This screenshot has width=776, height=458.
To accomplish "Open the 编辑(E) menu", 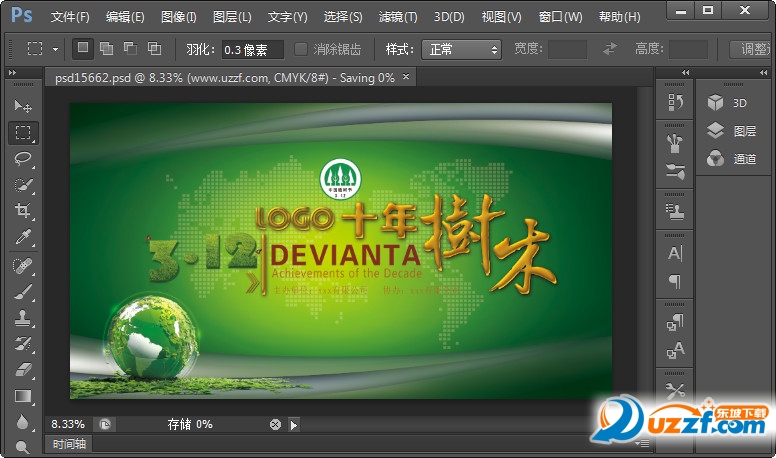I will [x=125, y=17].
